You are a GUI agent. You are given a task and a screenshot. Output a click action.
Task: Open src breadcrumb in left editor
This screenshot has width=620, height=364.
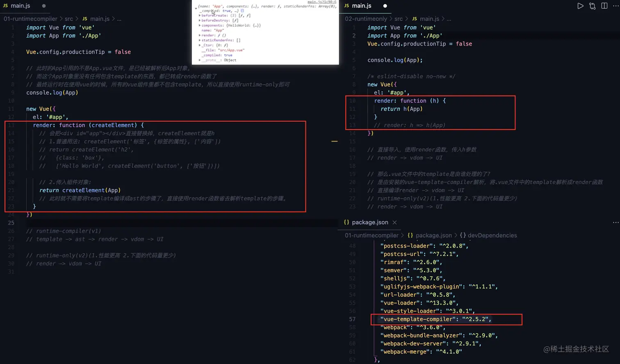(x=68, y=19)
